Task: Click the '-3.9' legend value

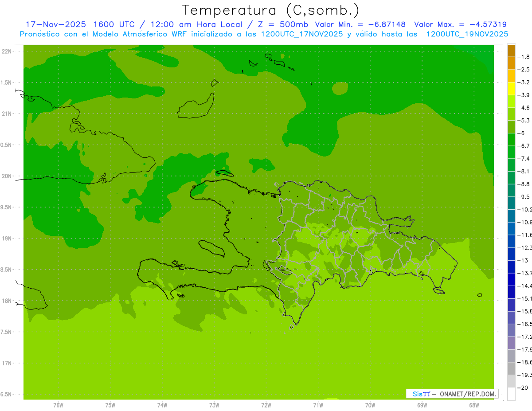Action: [524, 95]
